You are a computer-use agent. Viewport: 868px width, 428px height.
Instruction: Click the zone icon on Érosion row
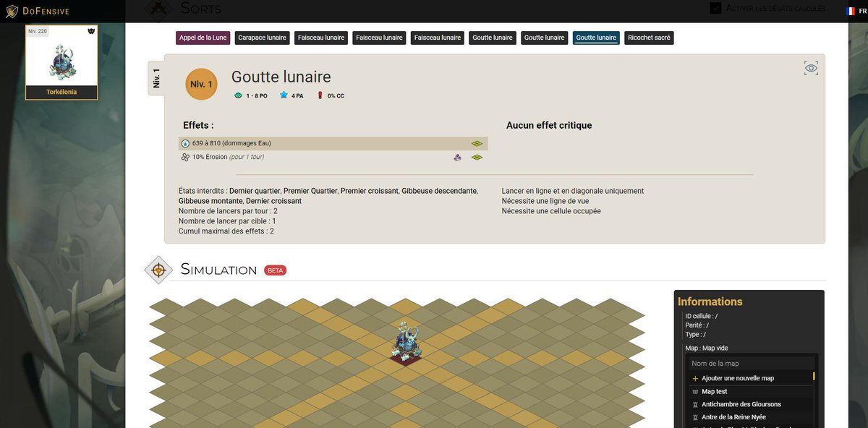(x=477, y=157)
